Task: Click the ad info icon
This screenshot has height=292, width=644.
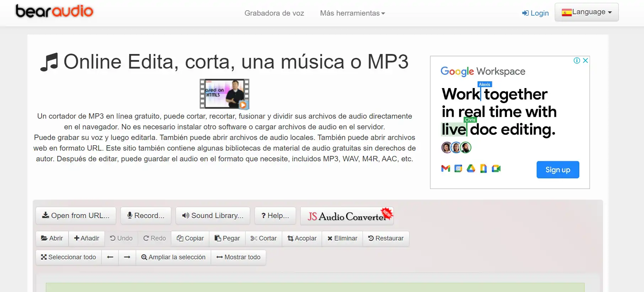Action: [577, 60]
